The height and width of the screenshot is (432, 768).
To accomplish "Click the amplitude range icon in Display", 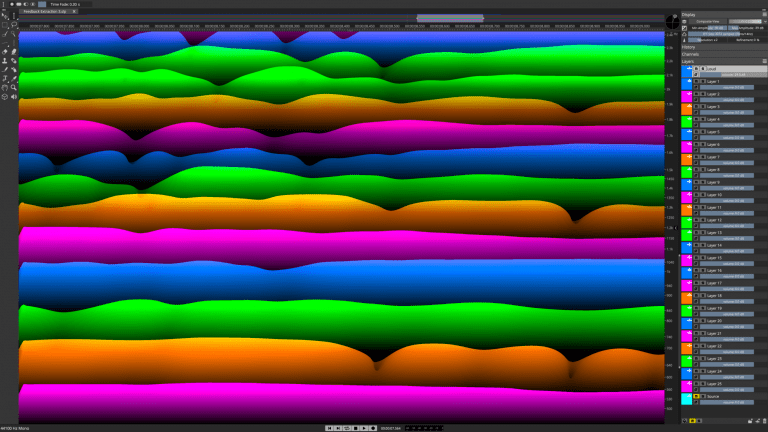I will tap(685, 28).
